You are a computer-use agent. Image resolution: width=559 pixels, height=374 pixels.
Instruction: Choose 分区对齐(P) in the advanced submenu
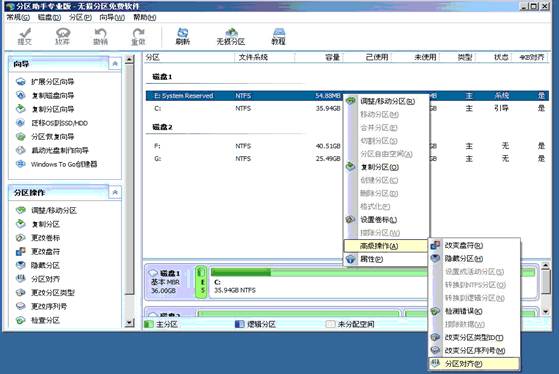[x=475, y=364]
